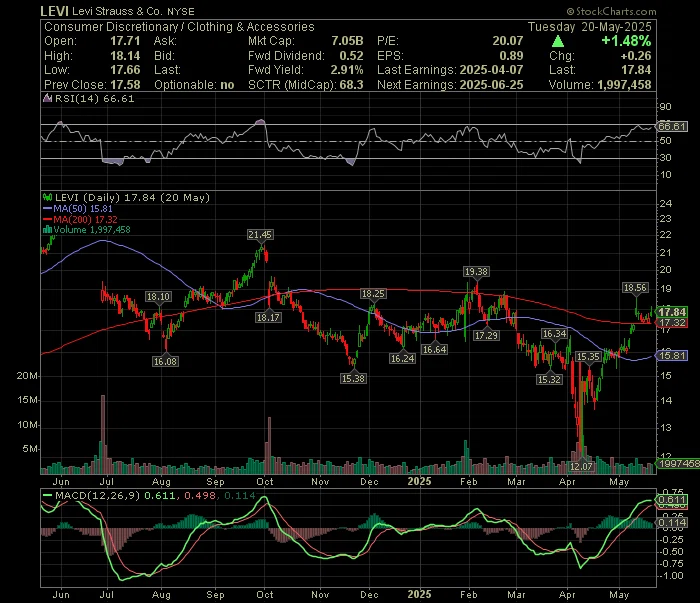Viewport: 700px width, 603px height.
Task: Click the 1997458 volume axis tag
Action: pos(679,464)
